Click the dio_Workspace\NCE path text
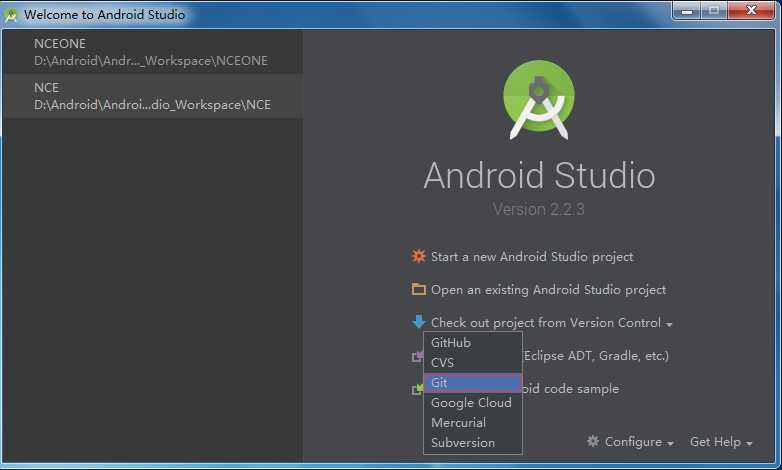The image size is (782, 470). coord(153,105)
